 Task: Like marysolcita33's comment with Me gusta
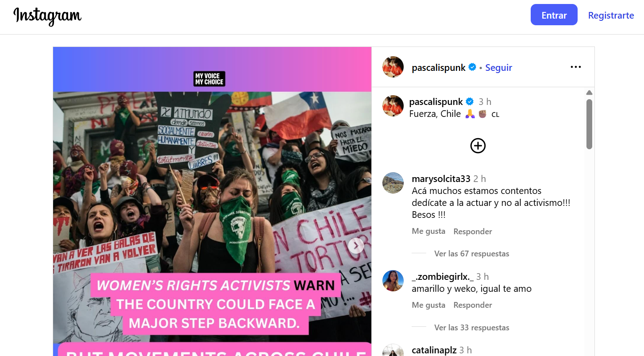click(x=428, y=231)
